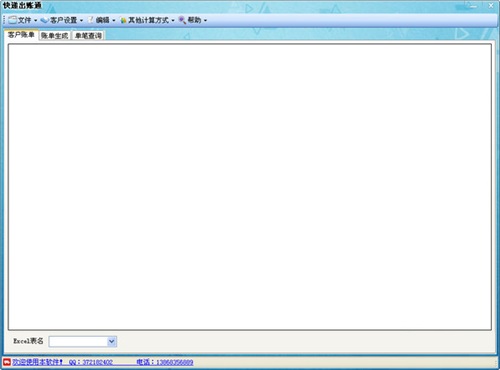Close the 快递出账通 window

491,5
